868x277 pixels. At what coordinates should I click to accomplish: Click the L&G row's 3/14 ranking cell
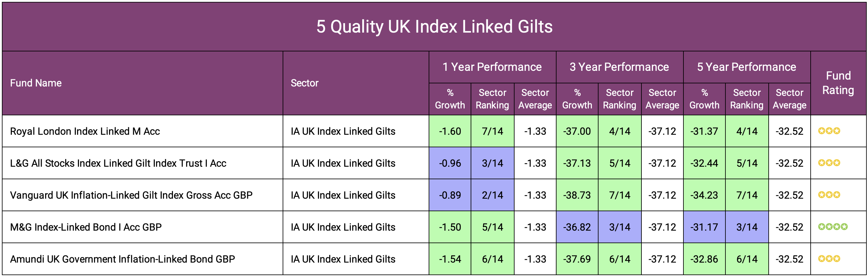pyautogui.click(x=492, y=163)
